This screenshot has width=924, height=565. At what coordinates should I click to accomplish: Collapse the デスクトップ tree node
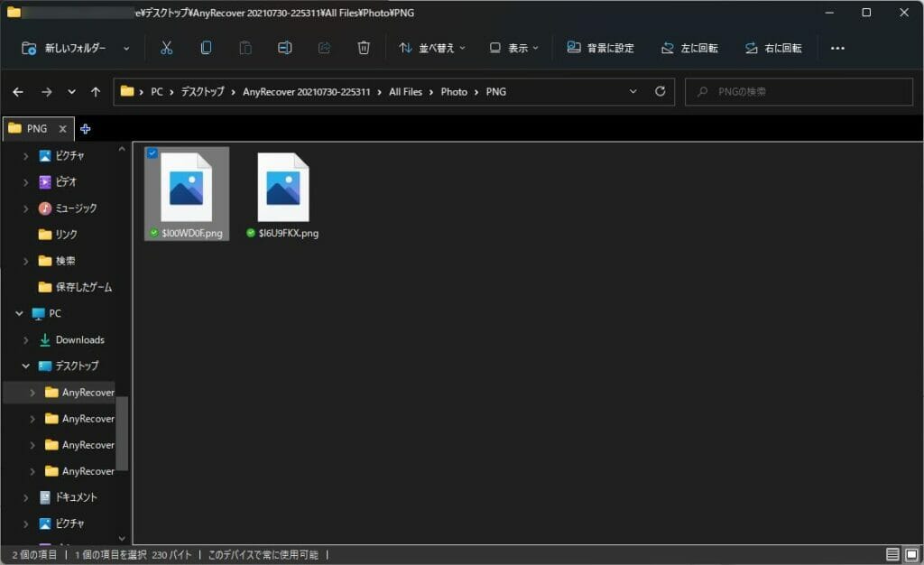[x=26, y=366]
